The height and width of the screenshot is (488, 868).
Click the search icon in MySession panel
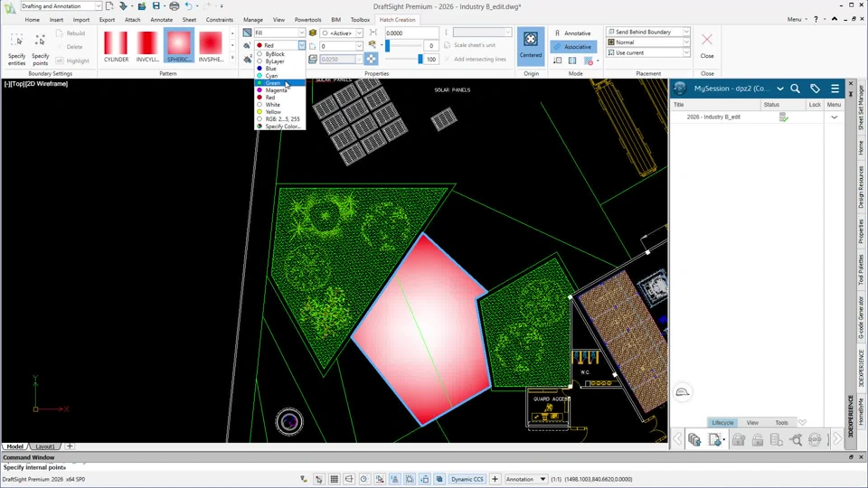[x=795, y=89]
